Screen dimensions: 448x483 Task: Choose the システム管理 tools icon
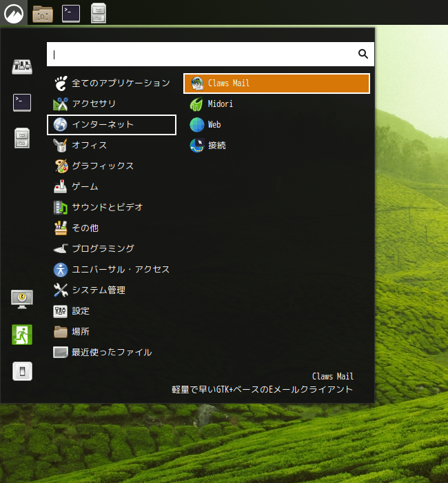(x=61, y=290)
